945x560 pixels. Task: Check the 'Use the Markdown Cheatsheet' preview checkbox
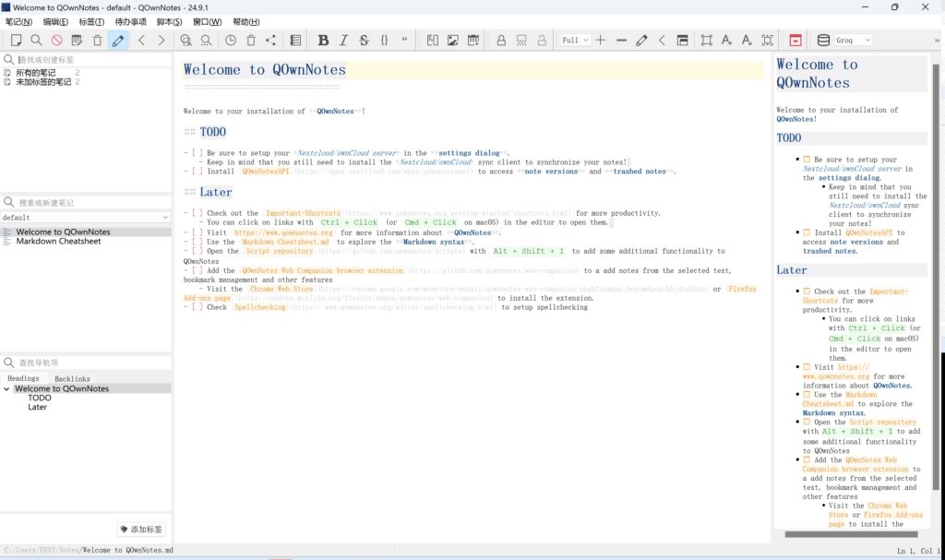pyautogui.click(x=807, y=394)
